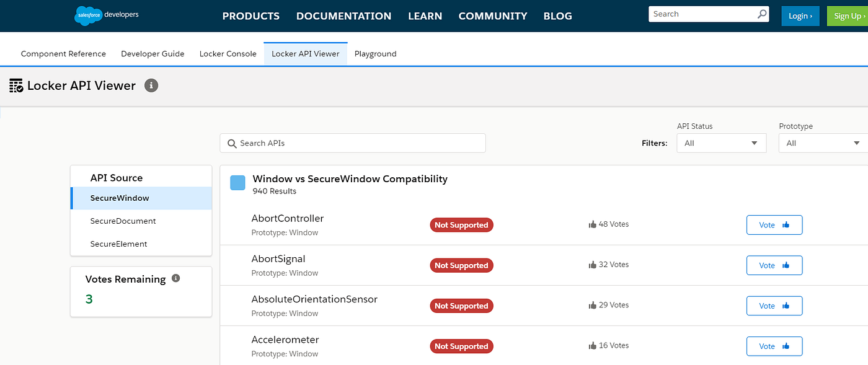Click the 29 Votes count text
Viewport: 868px width, 365px height.
coord(614,305)
